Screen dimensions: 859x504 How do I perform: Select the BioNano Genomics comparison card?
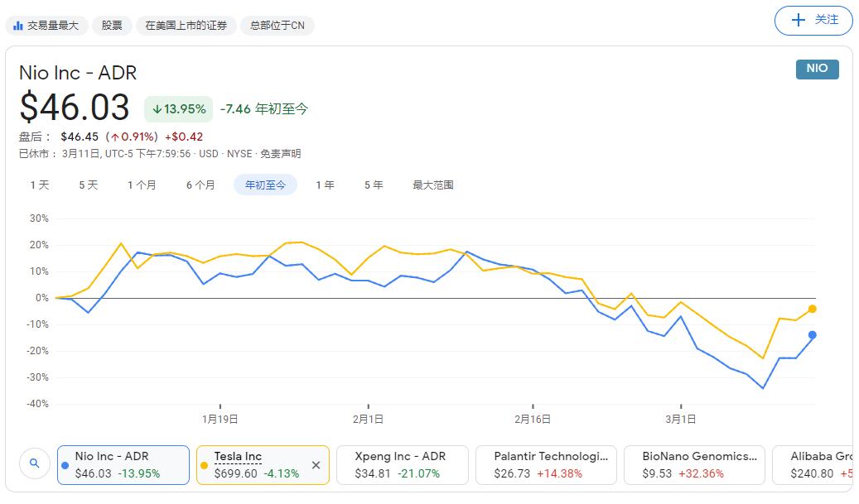[x=694, y=465]
